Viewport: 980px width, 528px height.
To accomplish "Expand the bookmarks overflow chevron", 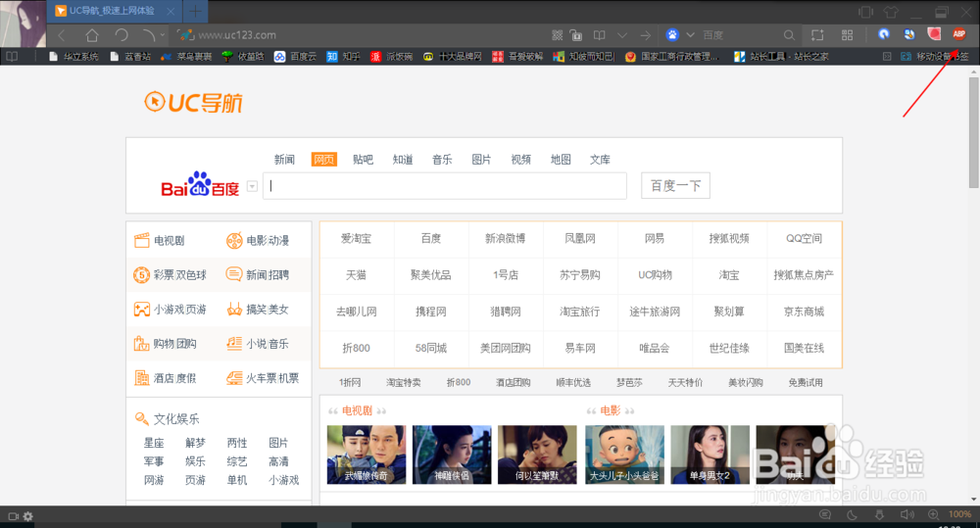I will (x=887, y=56).
